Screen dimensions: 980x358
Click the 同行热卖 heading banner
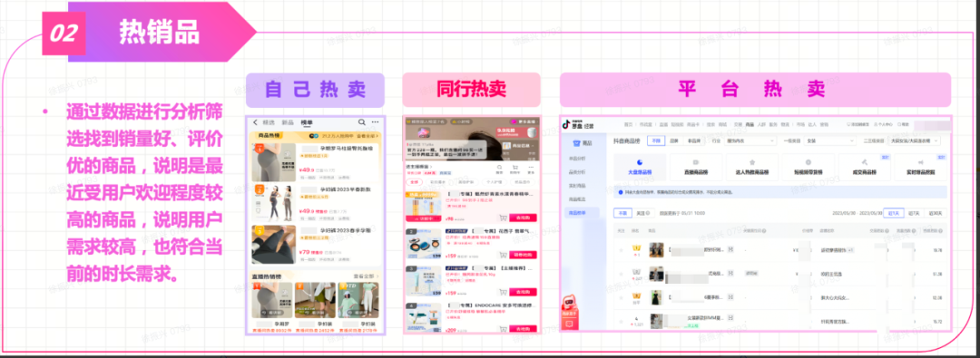471,90
